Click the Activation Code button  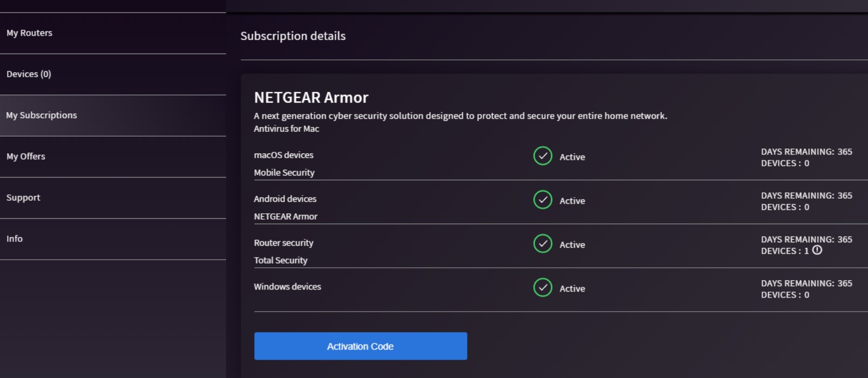click(x=360, y=346)
